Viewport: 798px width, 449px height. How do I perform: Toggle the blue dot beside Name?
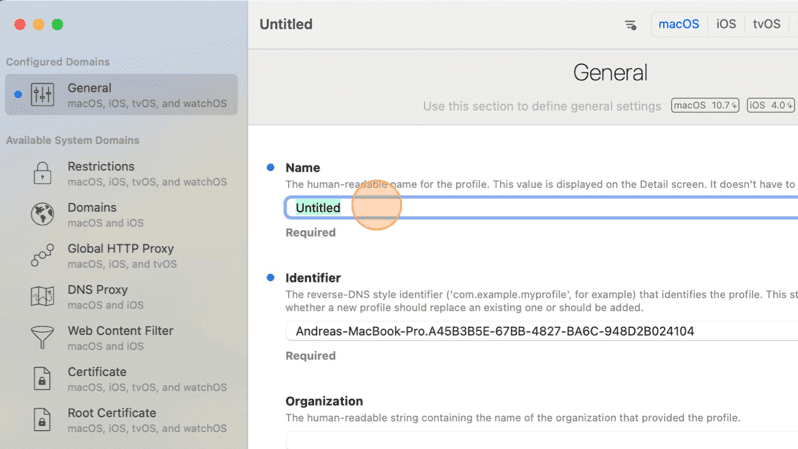tap(271, 167)
